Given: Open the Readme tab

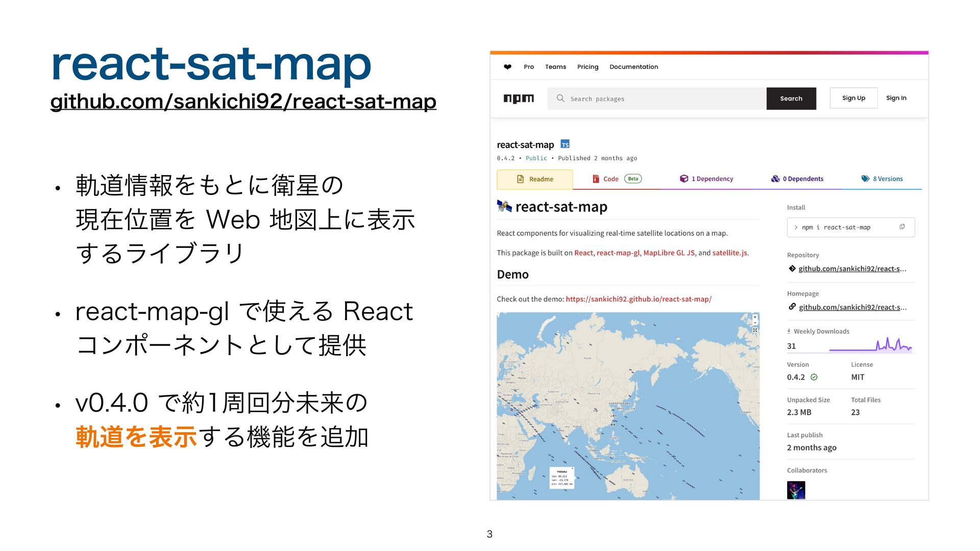Looking at the screenshot, I should click(535, 179).
